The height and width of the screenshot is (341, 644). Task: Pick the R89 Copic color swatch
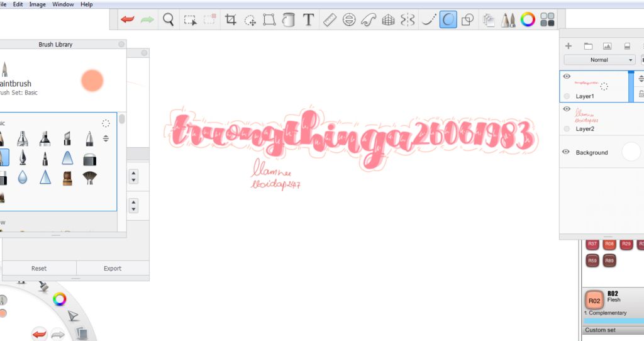[x=609, y=260]
